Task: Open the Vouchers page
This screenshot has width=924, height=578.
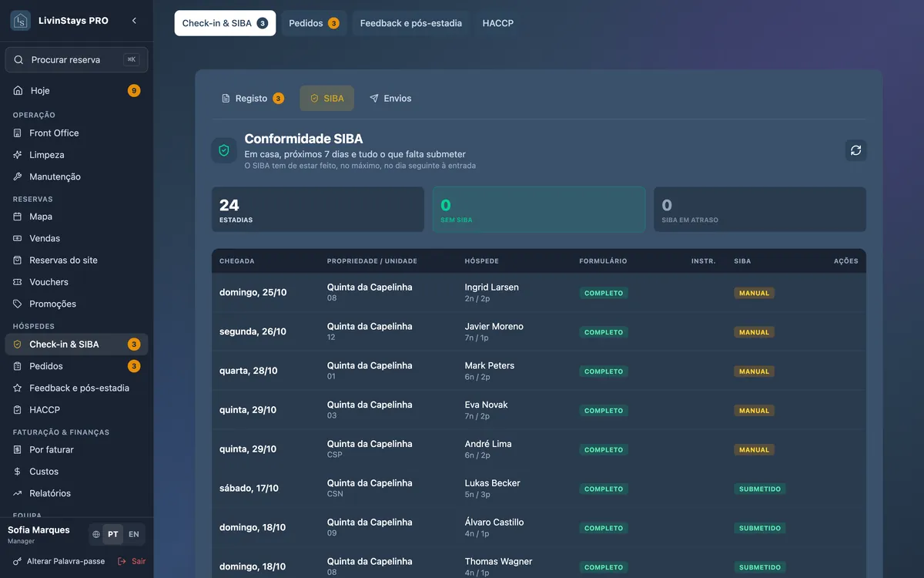Action: 76,282
